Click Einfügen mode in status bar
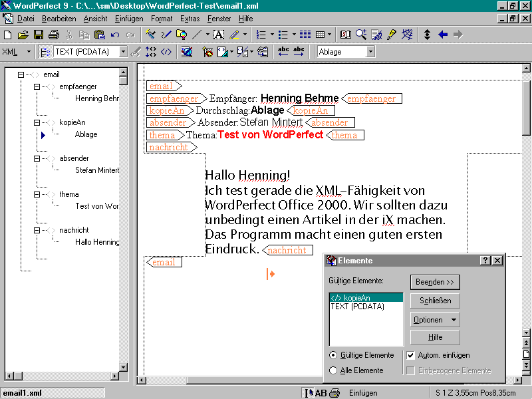532x399 pixels. tap(363, 393)
